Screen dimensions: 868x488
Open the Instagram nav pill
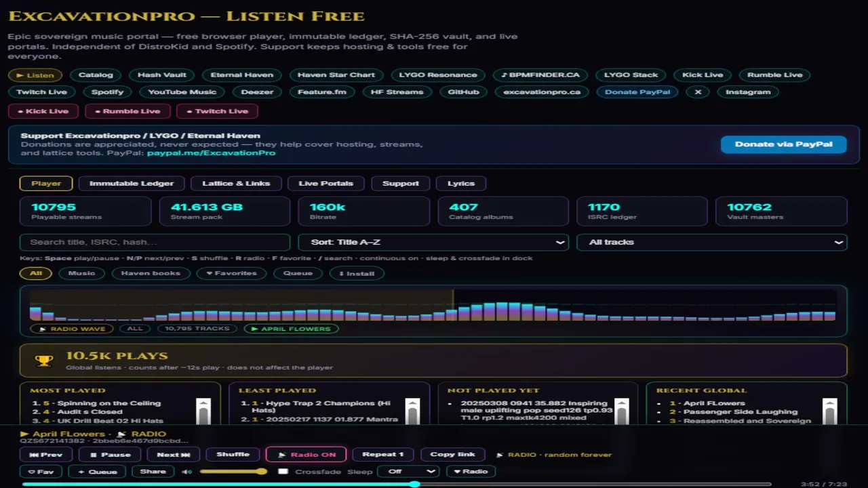pos(748,91)
